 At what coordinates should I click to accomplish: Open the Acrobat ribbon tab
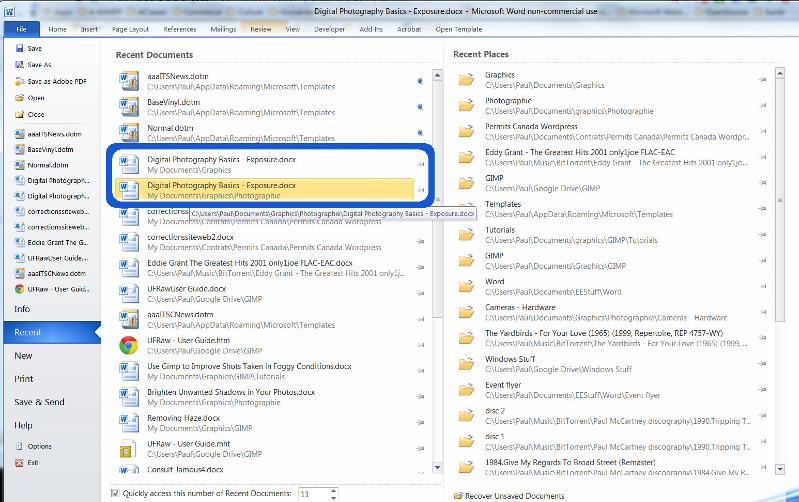click(409, 29)
